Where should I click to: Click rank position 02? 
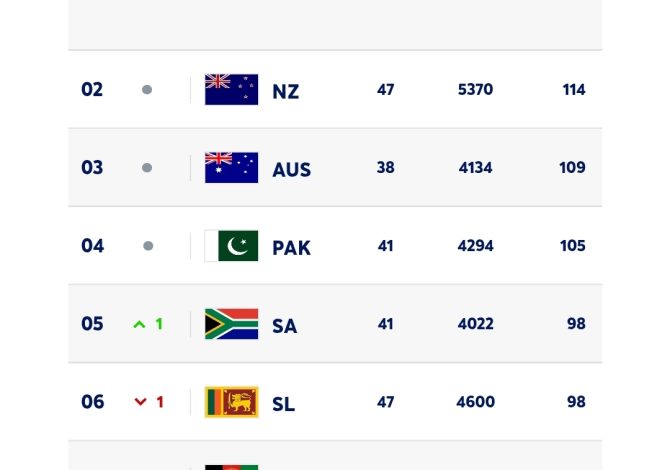(92, 90)
